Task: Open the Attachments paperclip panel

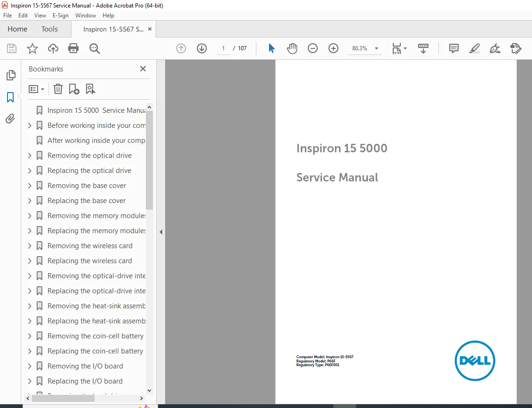Action: (10, 119)
